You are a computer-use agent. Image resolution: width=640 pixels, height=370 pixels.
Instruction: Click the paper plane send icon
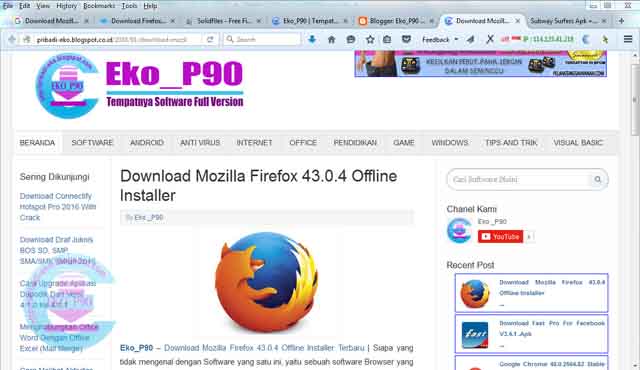pyautogui.click(x=471, y=40)
